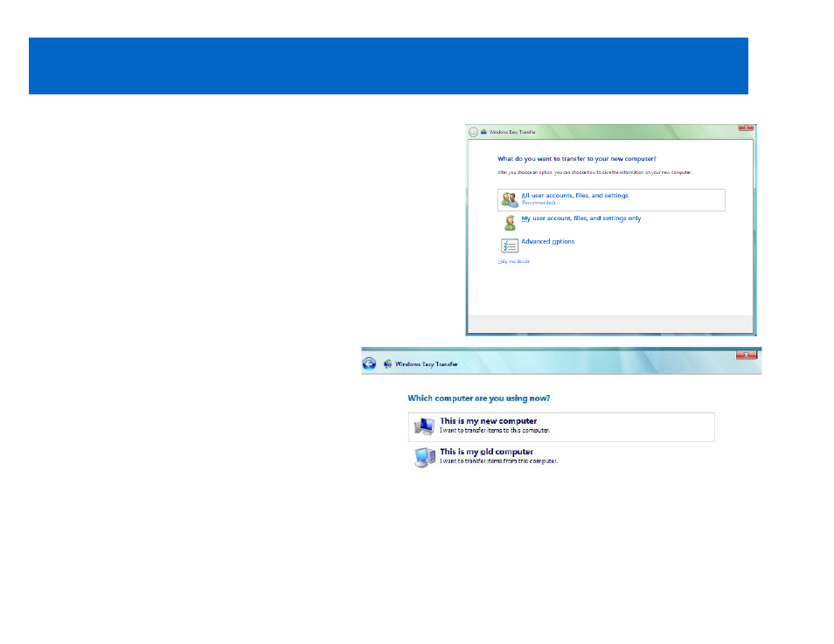Viewport: 834px width, 644px height.
Task: Click Windows Easy Transfer title in lower window
Action: point(427,364)
